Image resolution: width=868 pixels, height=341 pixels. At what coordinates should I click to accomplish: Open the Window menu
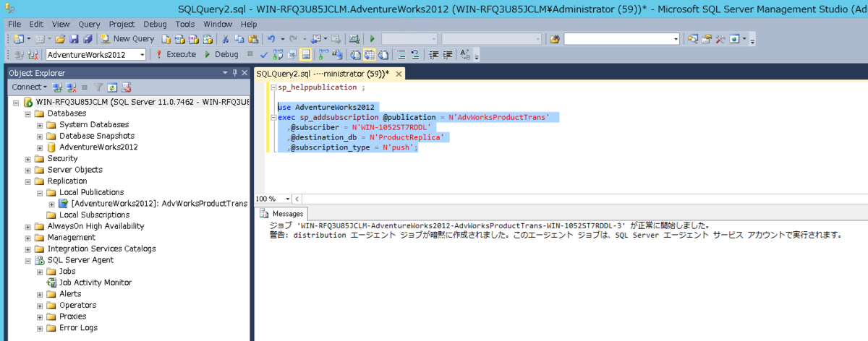(x=218, y=24)
